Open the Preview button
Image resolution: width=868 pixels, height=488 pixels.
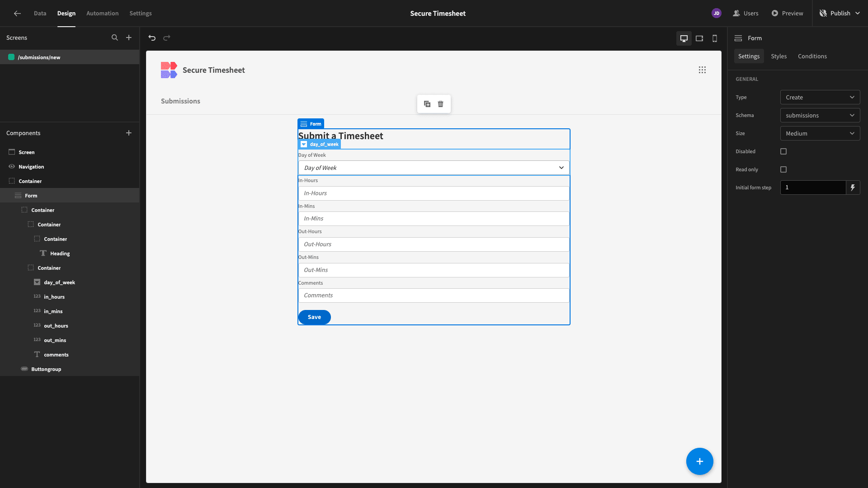pyautogui.click(x=788, y=14)
